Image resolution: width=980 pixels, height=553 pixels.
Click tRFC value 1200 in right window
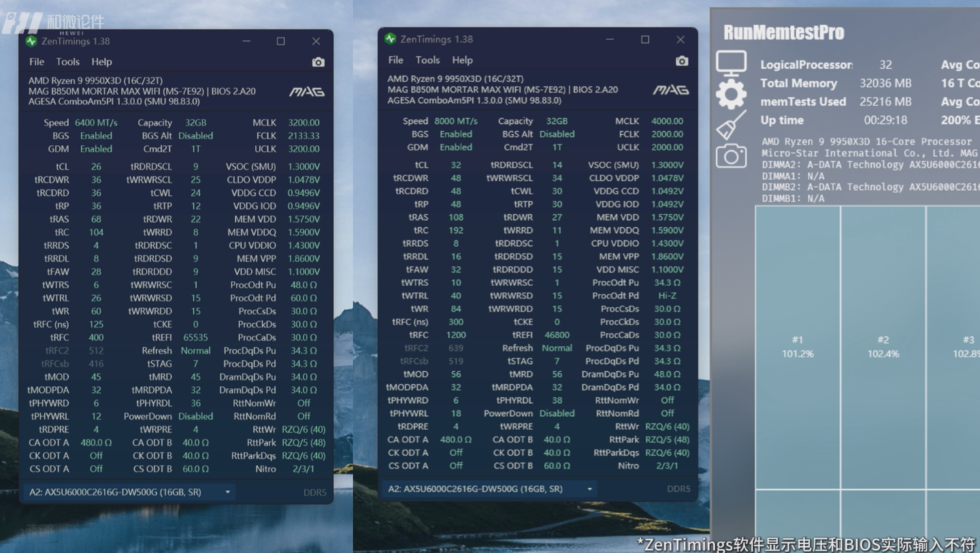tap(456, 335)
